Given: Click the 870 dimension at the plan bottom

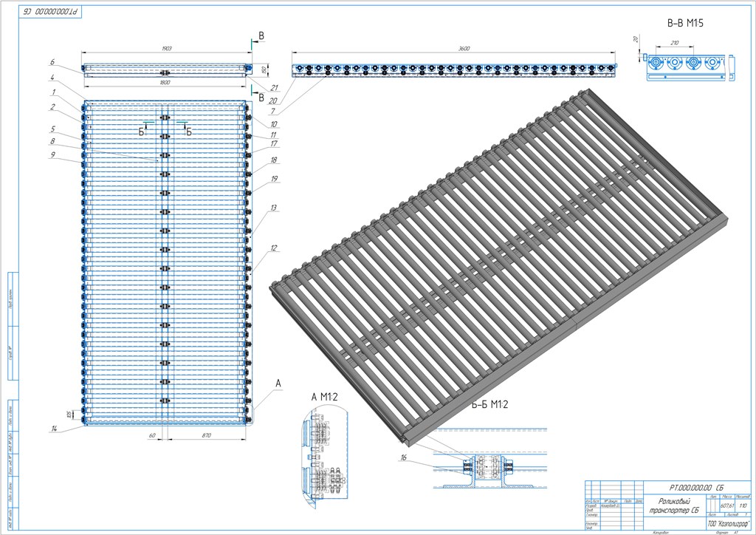Looking at the screenshot, I should pos(207,435).
